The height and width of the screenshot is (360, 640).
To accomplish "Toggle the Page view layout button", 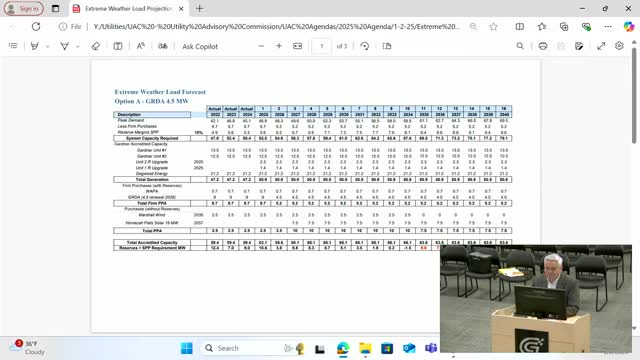I will point(387,46).
